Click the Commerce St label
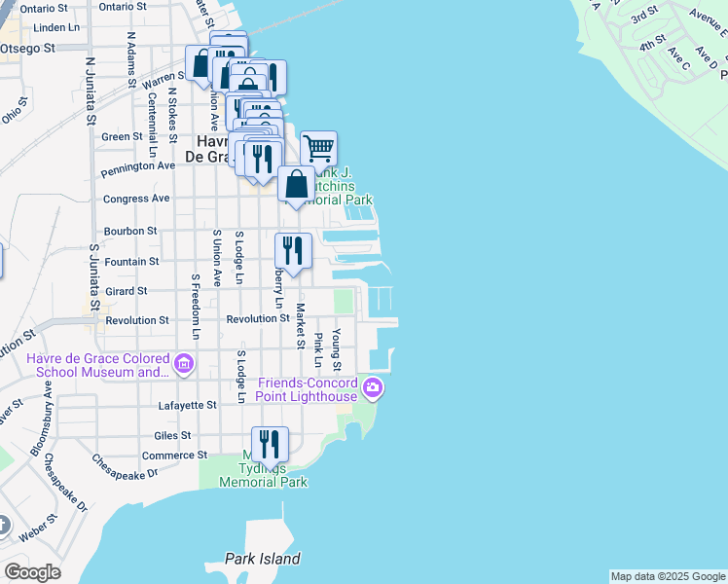Image resolution: width=728 pixels, height=584 pixels. [x=174, y=456]
